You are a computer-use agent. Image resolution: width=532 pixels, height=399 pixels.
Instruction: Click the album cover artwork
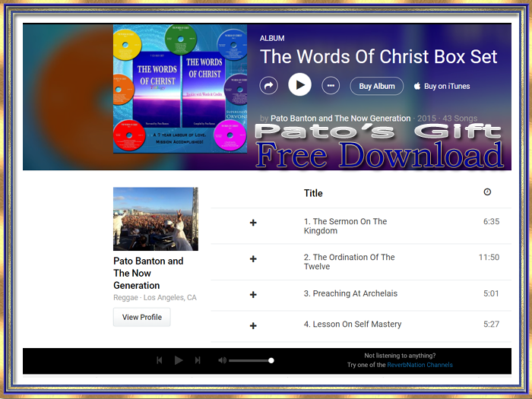[x=179, y=89]
